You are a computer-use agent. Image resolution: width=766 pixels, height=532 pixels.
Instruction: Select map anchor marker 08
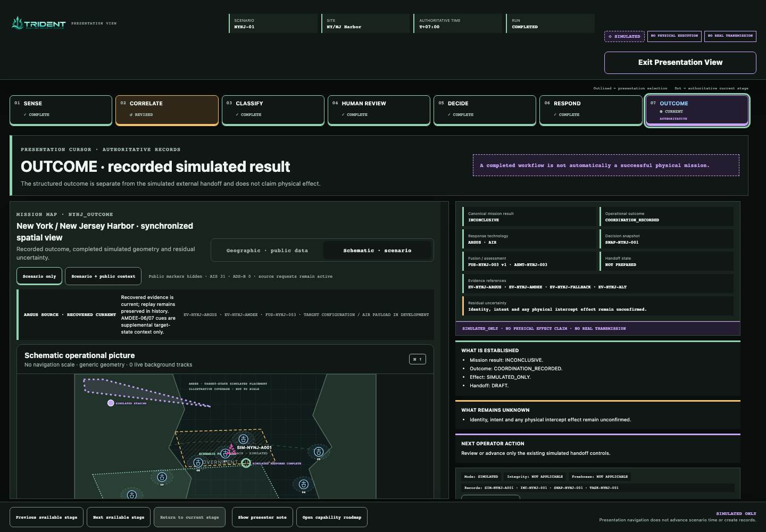pos(198,463)
